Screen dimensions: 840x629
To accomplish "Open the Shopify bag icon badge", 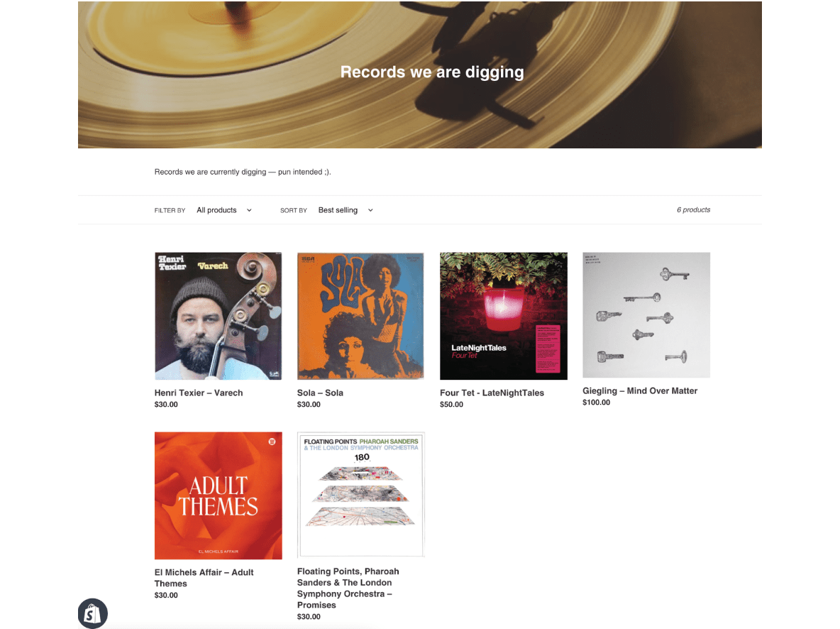I will tap(93, 613).
